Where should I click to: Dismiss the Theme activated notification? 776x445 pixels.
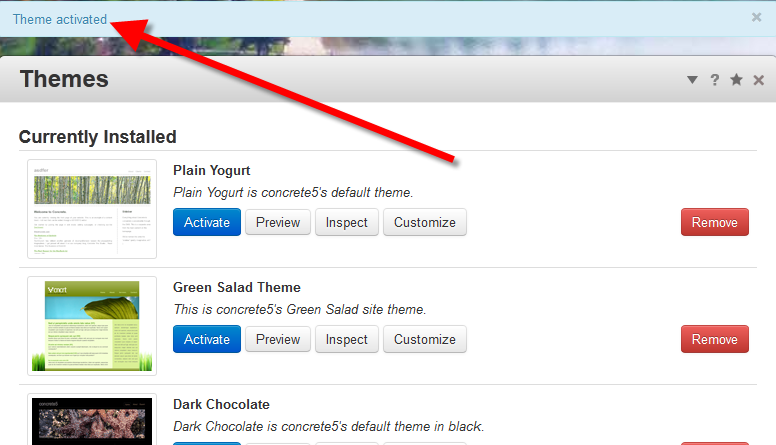[x=756, y=17]
